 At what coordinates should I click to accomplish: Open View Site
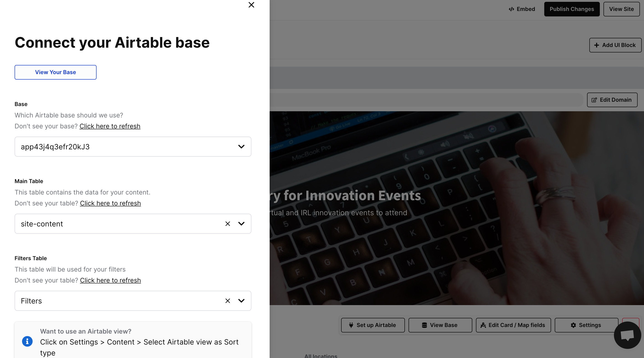(621, 9)
